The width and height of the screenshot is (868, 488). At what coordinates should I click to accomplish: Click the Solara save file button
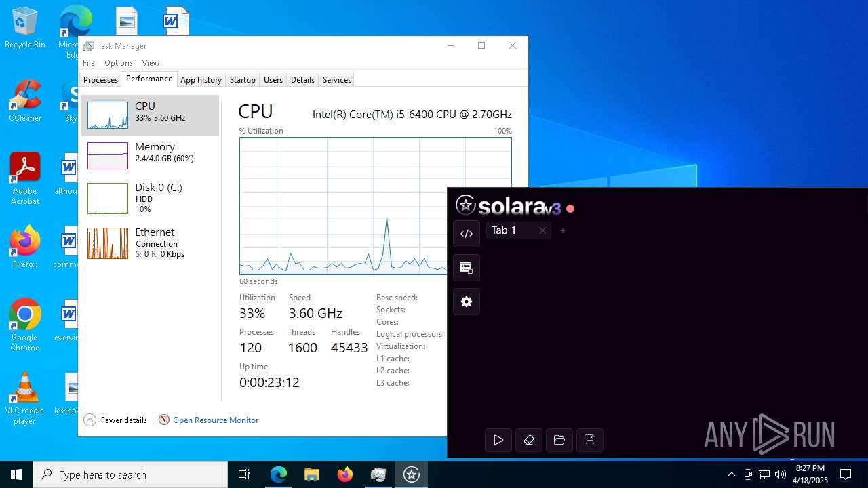tap(590, 440)
